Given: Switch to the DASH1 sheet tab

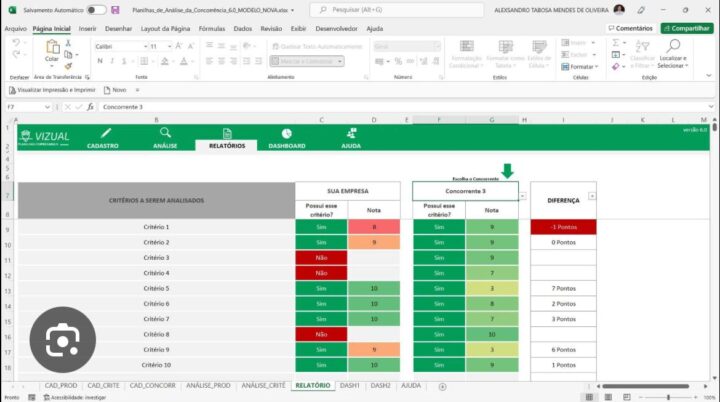Looking at the screenshot, I should point(349,385).
